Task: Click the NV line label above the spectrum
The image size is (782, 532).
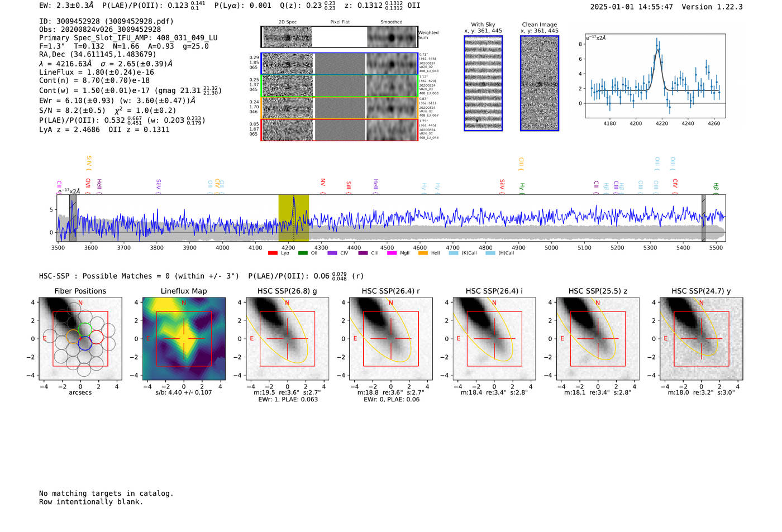Action: 323,185
